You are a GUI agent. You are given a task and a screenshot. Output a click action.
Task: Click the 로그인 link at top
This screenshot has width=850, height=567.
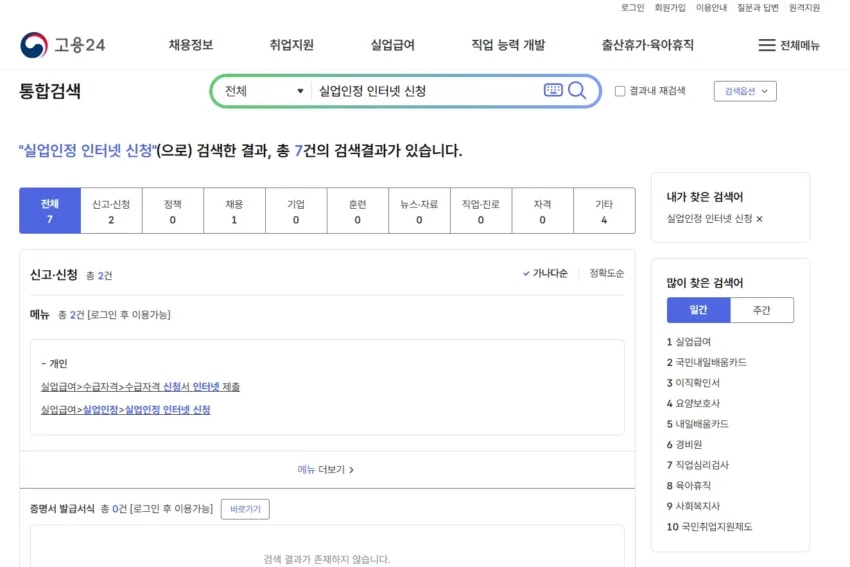click(x=633, y=8)
